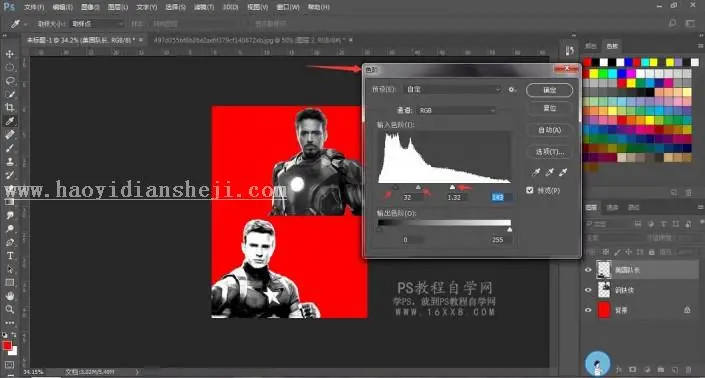705x378 pixels.
Task: Click the white point eyedropper in Levels
Action: pyautogui.click(x=563, y=172)
